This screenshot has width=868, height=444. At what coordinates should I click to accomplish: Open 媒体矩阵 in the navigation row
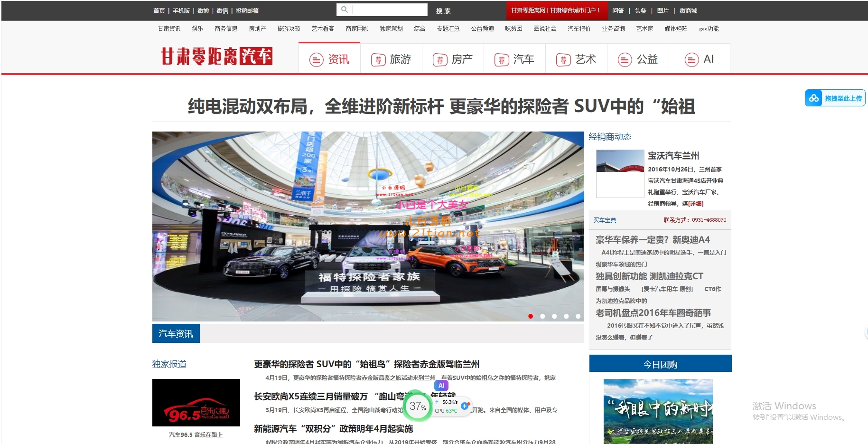click(676, 28)
